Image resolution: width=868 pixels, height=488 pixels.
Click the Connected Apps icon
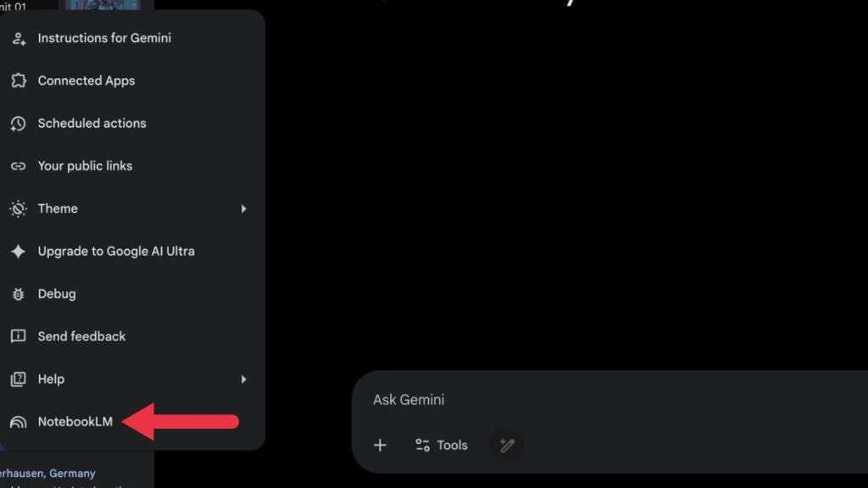pyautogui.click(x=18, y=80)
